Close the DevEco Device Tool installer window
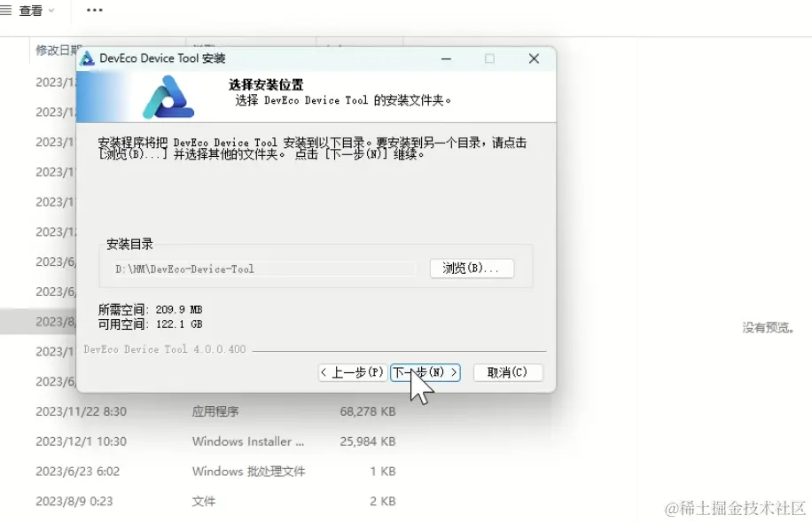Viewport: 812px width, 523px height. tap(534, 59)
